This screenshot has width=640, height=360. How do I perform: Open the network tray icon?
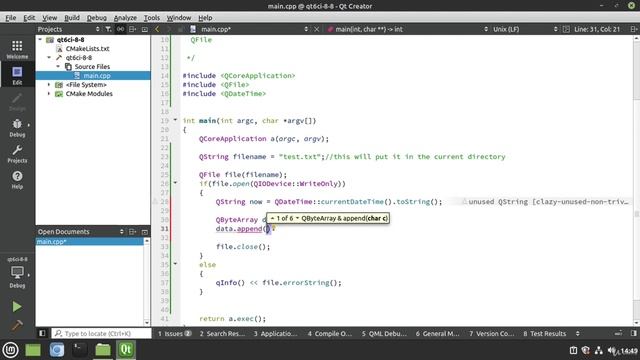pos(599,350)
